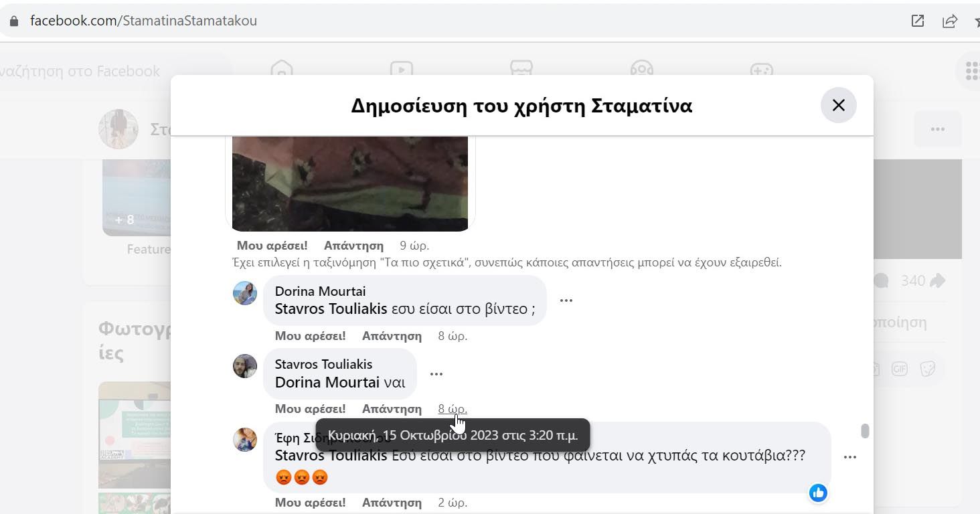Image resolution: width=980 pixels, height=514 pixels.
Task: Click the browser address bar URL
Action: 143,21
